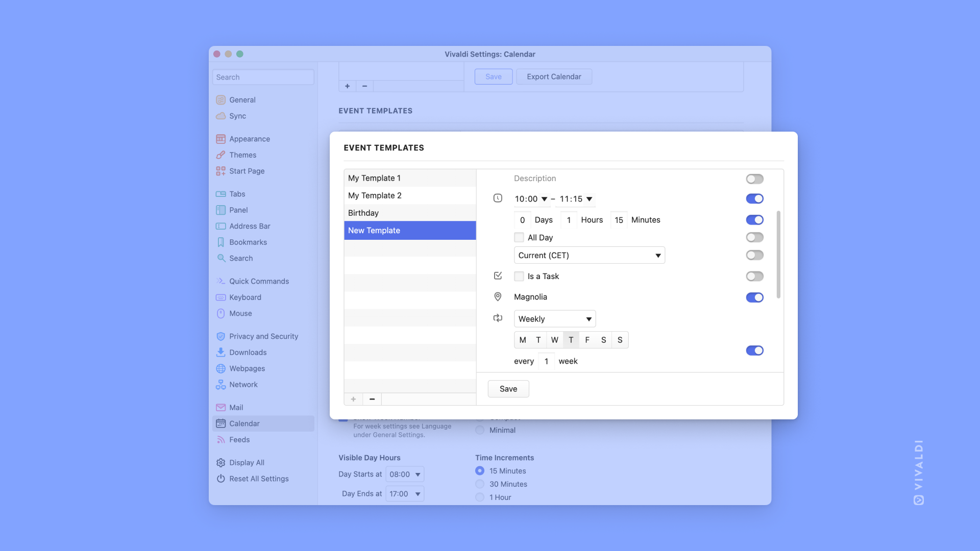Click the recurrence/repeat icon next to Weekly
The height and width of the screenshot is (551, 980).
[498, 317]
